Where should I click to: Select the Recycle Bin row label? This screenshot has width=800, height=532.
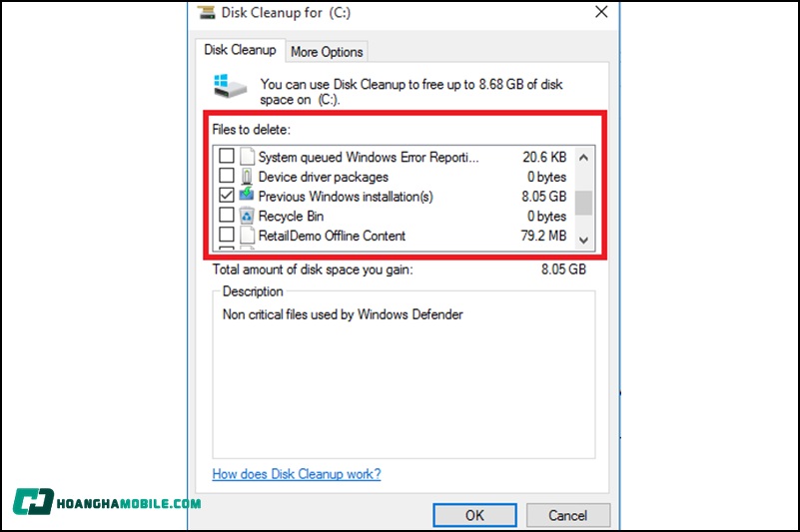(291, 217)
